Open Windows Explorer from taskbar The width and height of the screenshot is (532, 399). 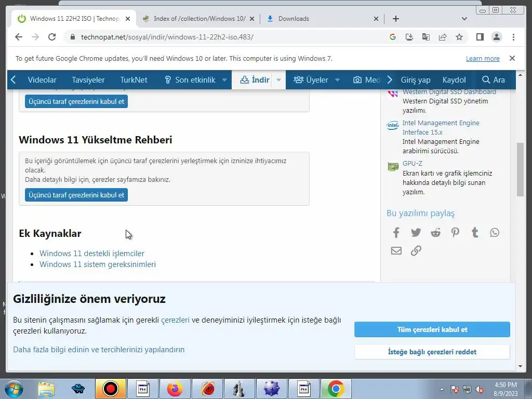46,389
